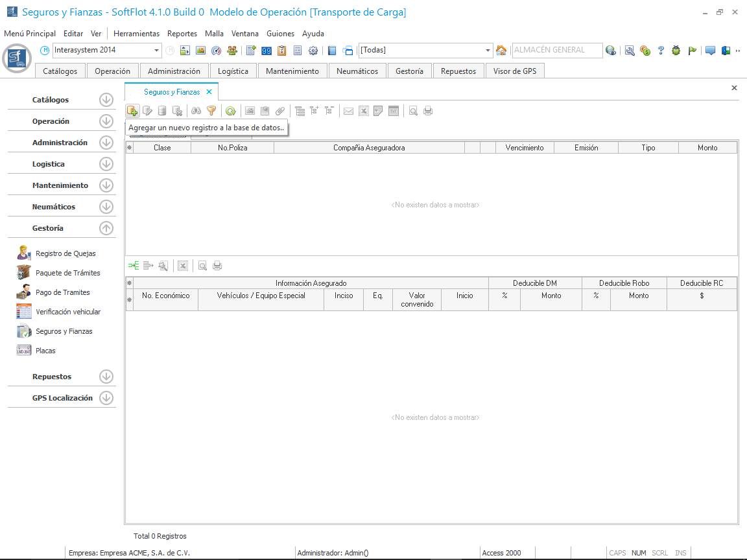Close the Seguros y Fianzas tab
The width and height of the screenshot is (747, 560).
[209, 92]
